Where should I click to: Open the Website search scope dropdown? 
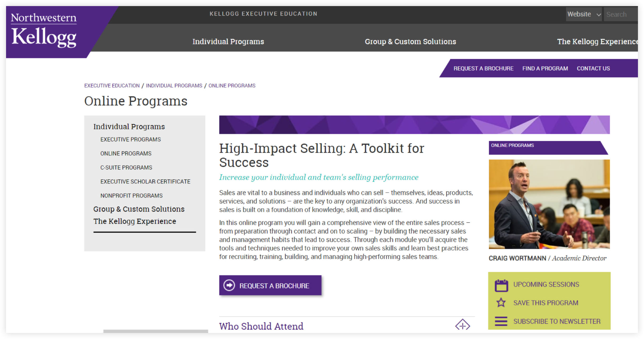click(x=584, y=14)
